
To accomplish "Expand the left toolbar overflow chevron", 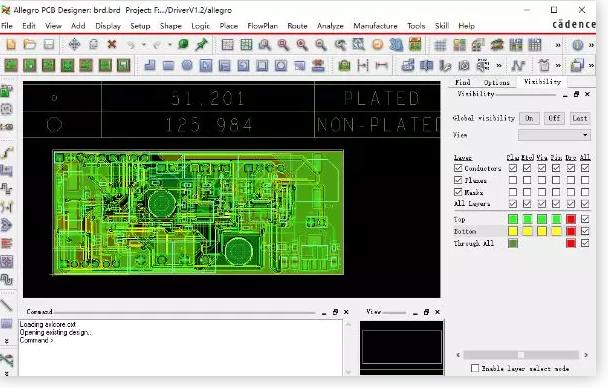I will [x=7, y=341].
